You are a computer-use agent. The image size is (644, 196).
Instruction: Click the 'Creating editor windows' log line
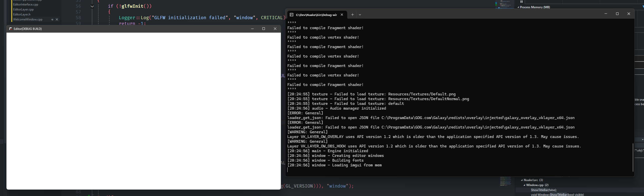point(335,156)
